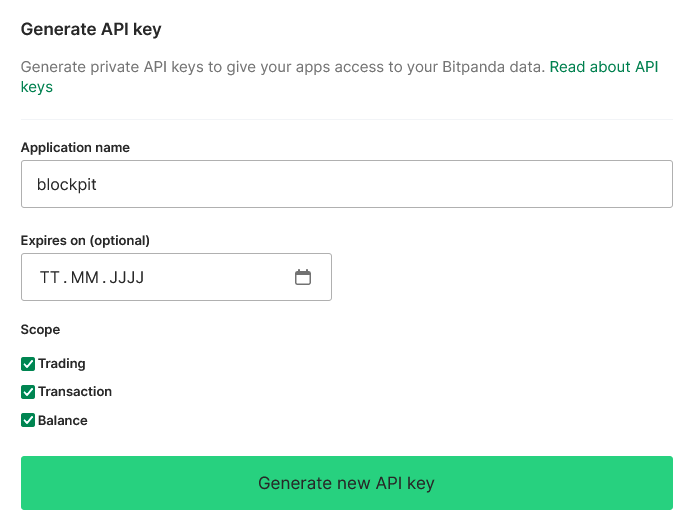The width and height of the screenshot is (698, 532).
Task: Open the calendar date picker icon
Action: 303,277
